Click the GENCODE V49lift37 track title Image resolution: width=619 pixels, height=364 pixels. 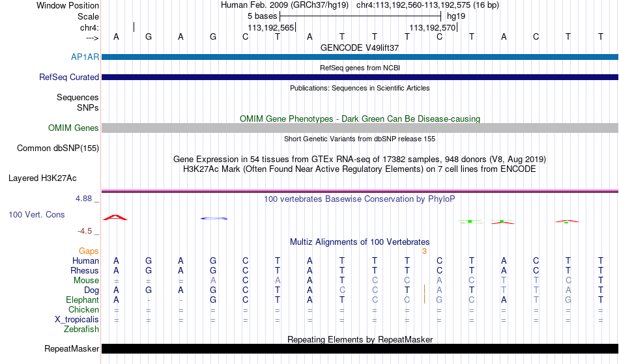pos(360,48)
